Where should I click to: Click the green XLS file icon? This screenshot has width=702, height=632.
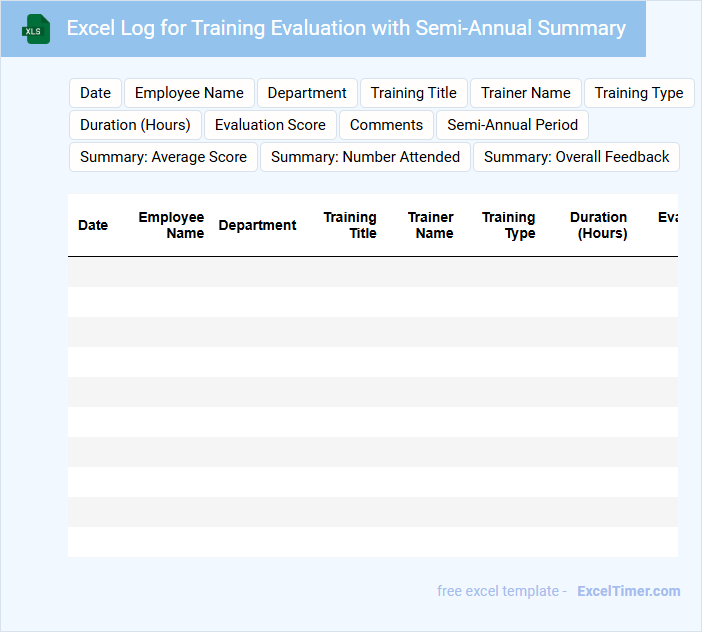(36, 29)
